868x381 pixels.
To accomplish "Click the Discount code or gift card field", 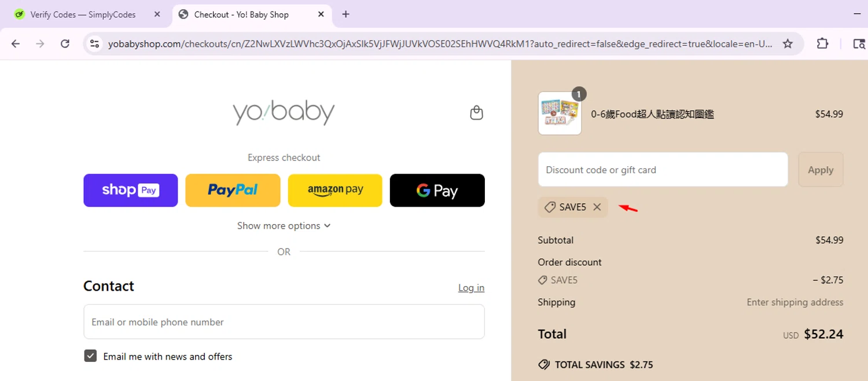I will point(663,170).
